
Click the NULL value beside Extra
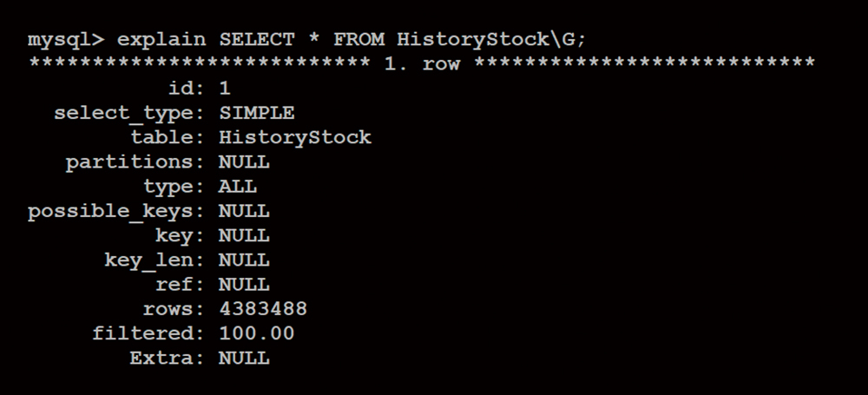click(x=244, y=358)
